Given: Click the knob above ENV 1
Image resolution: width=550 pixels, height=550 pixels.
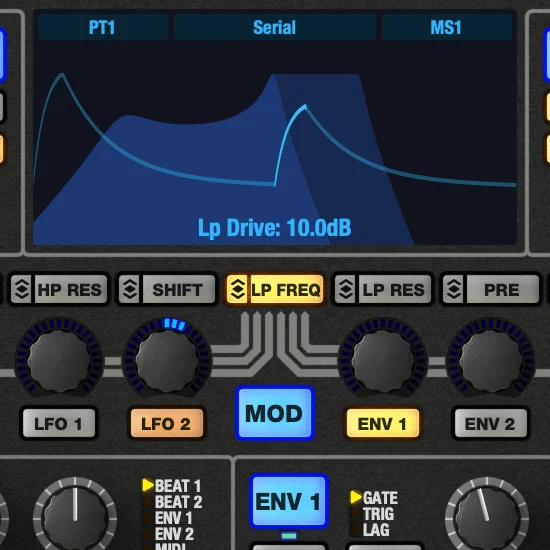Looking at the screenshot, I should (383, 361).
